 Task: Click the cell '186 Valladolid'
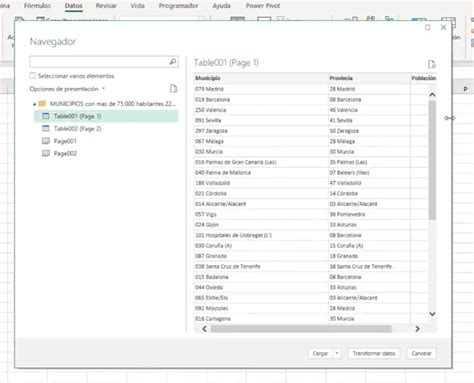click(x=261, y=183)
